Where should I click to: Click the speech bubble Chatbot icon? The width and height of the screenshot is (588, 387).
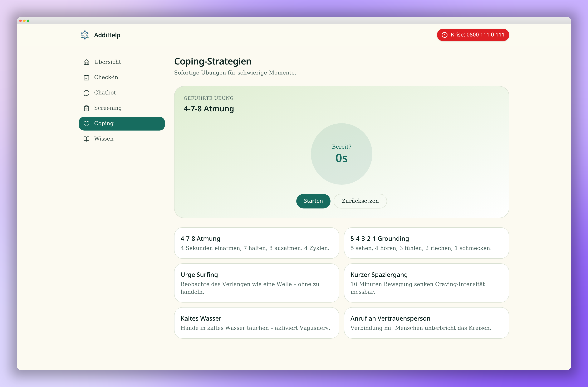point(86,93)
